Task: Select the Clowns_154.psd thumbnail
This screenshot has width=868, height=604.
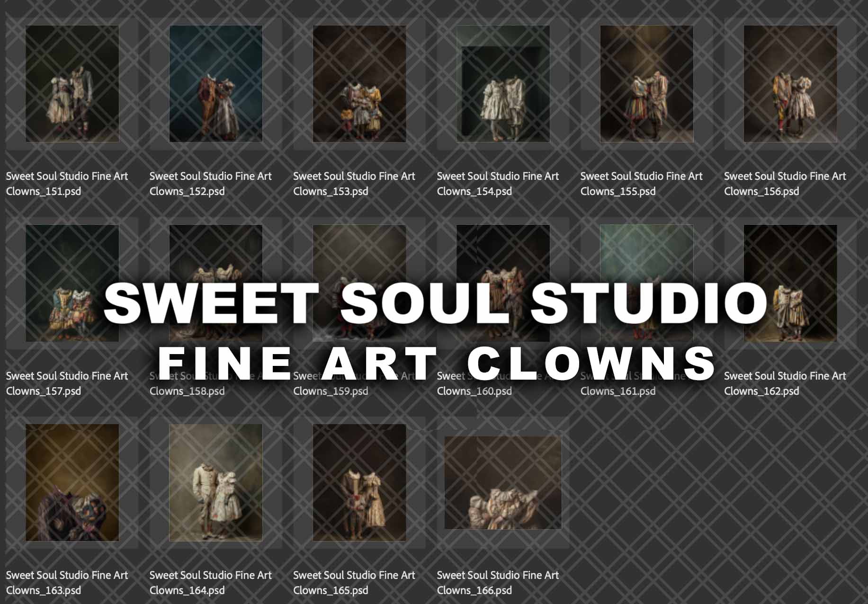Action: pyautogui.click(x=503, y=84)
